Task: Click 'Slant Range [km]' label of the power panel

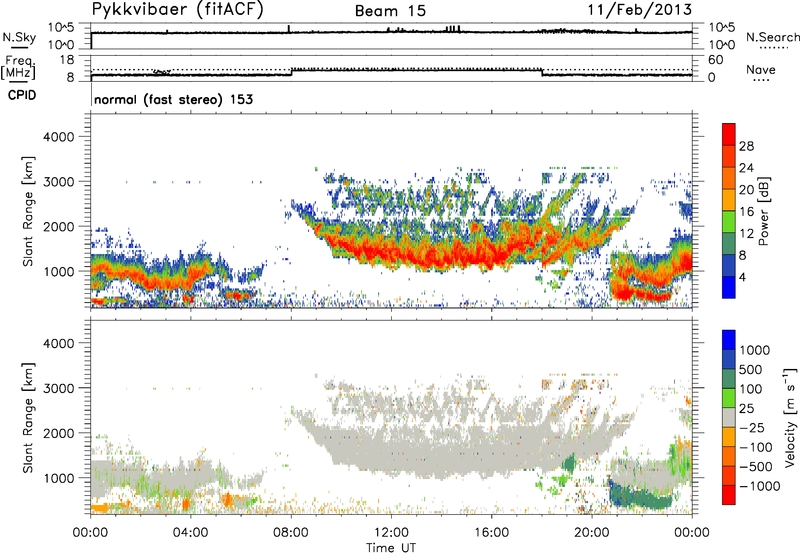Action: tap(28, 211)
